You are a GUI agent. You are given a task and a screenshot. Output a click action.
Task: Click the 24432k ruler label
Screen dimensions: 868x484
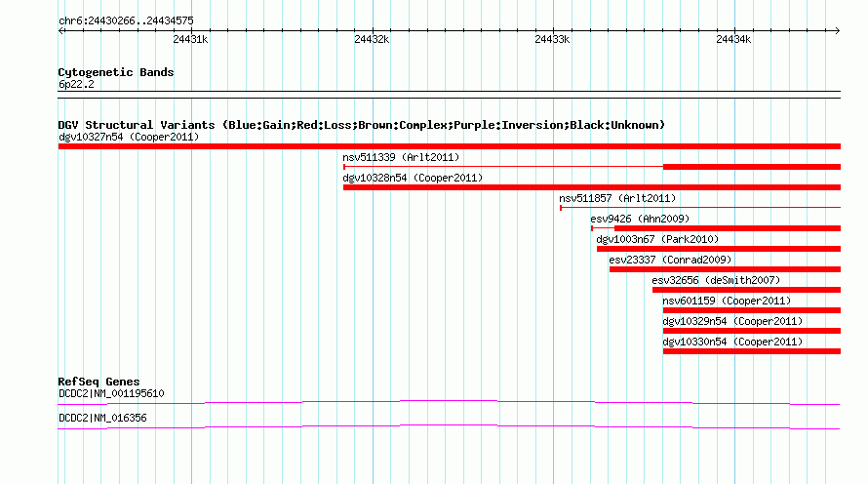372,39
